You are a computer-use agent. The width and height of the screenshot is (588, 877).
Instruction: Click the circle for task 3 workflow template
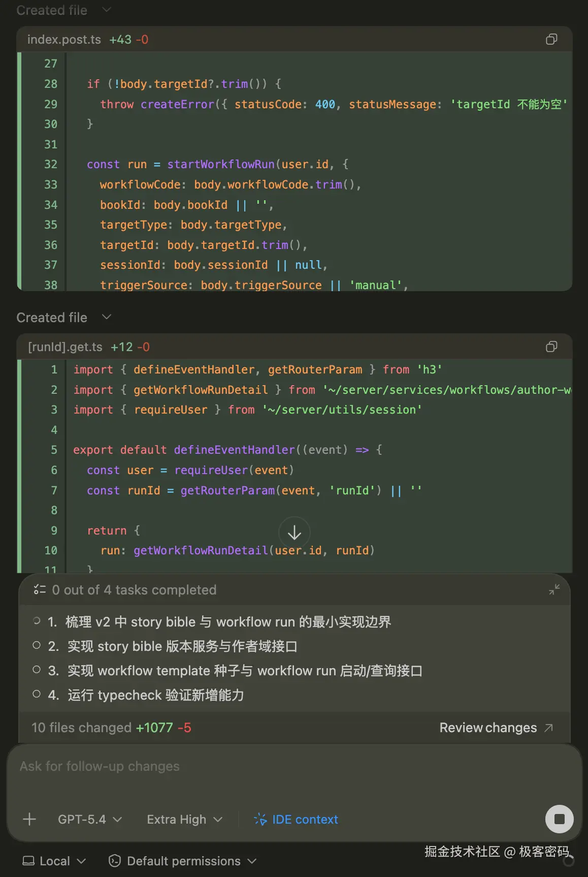pos(37,670)
